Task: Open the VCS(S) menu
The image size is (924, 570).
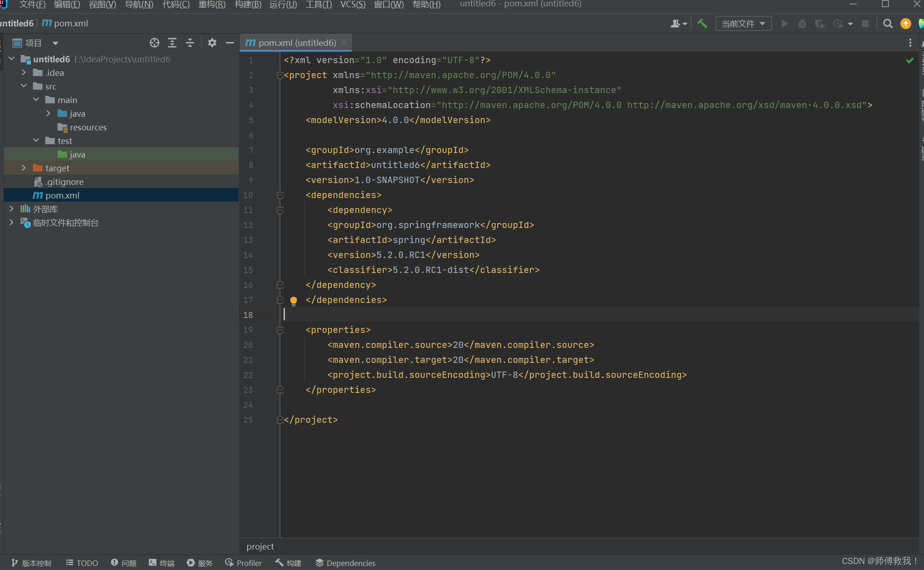Action: click(353, 5)
